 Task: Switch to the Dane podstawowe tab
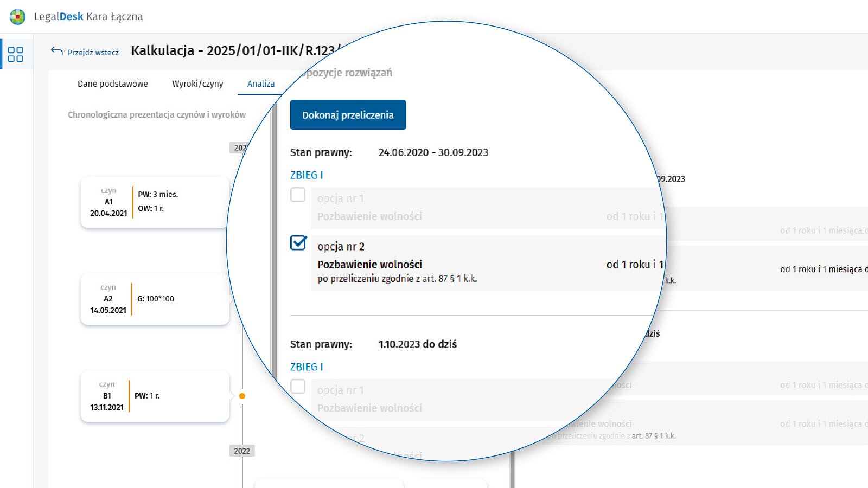112,84
